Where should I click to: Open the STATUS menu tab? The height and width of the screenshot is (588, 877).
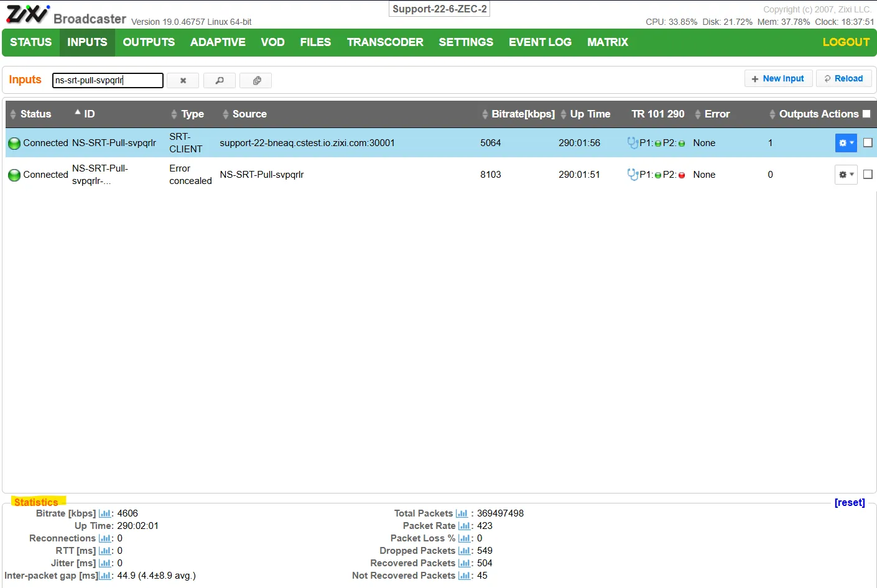31,42
